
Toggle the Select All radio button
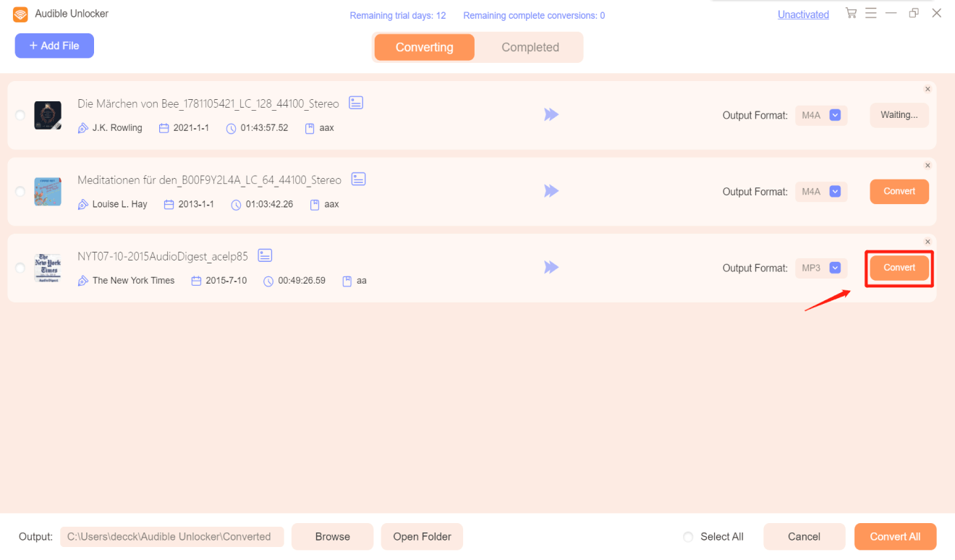[688, 537]
